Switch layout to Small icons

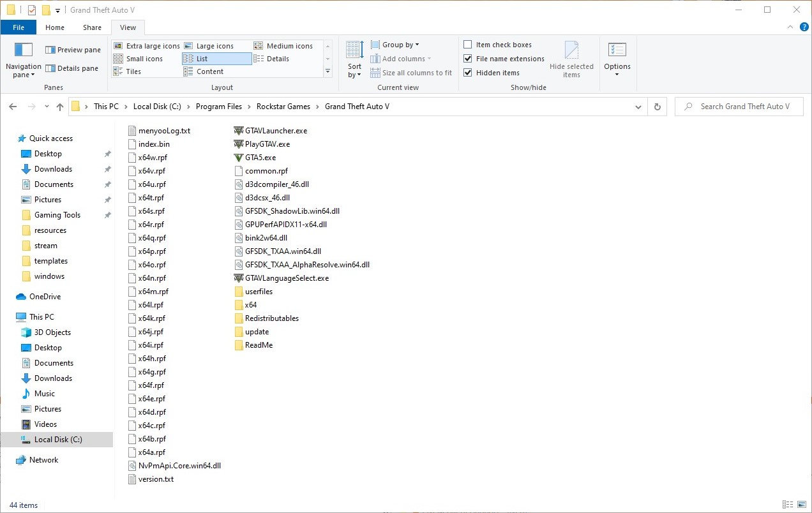(139, 59)
